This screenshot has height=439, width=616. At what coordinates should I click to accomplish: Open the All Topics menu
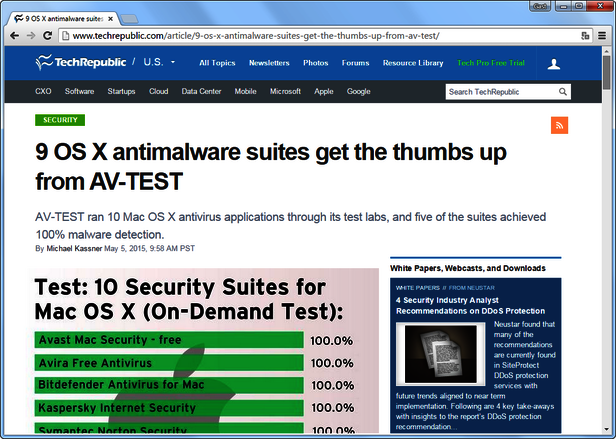tap(217, 63)
